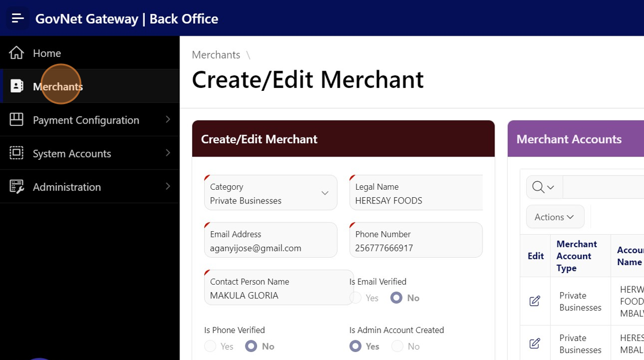Click the Merchants breadcrumb link
644x360 pixels.
pyautogui.click(x=216, y=55)
